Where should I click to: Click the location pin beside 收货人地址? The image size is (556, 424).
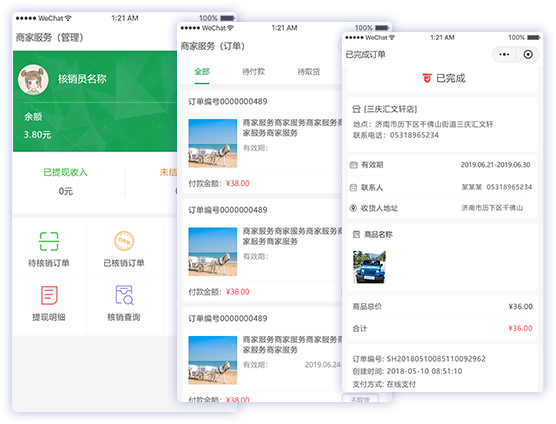point(353,208)
